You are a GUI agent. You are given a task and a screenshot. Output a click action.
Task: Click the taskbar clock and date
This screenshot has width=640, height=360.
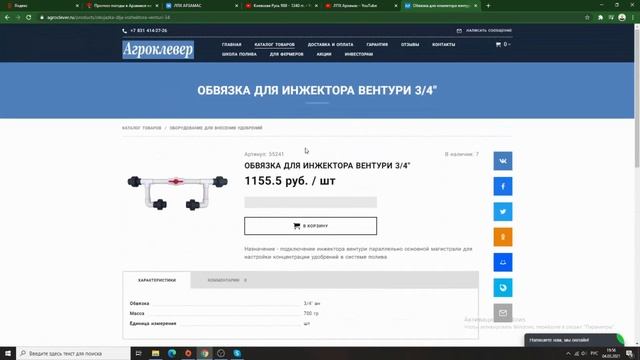(x=611, y=353)
